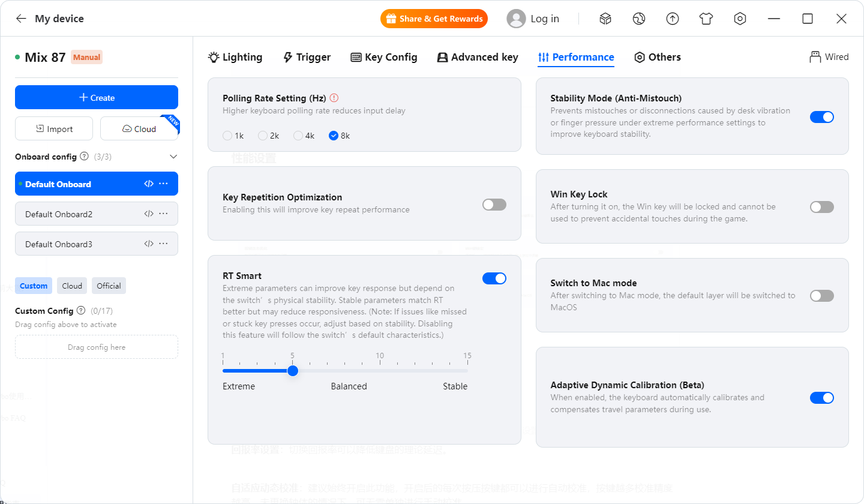
Task: Disable Adaptive Dynamic Calibration (Beta) toggle
Action: pyautogui.click(x=822, y=398)
